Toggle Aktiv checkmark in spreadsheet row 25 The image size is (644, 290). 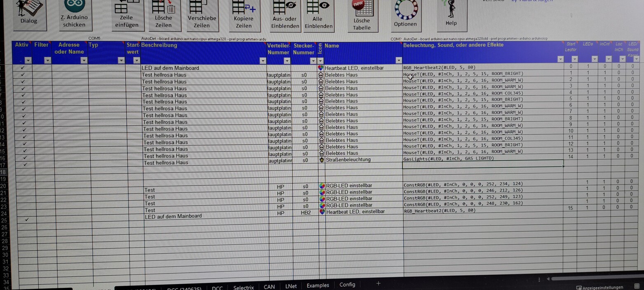tap(27, 220)
